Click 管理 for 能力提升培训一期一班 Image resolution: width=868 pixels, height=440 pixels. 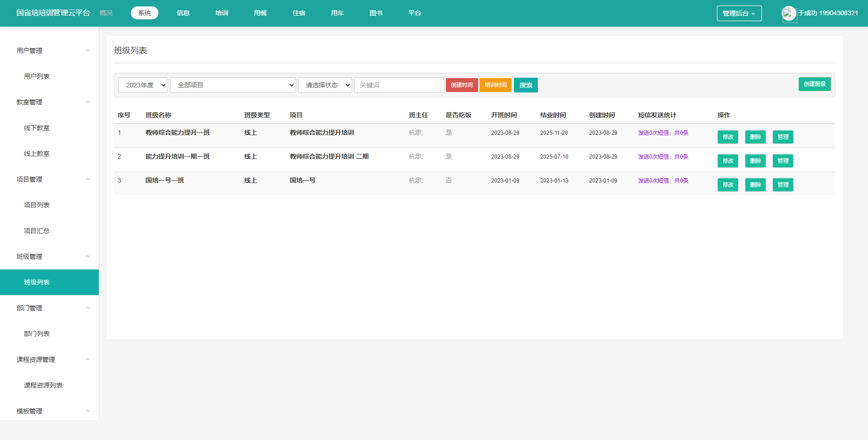click(x=783, y=161)
